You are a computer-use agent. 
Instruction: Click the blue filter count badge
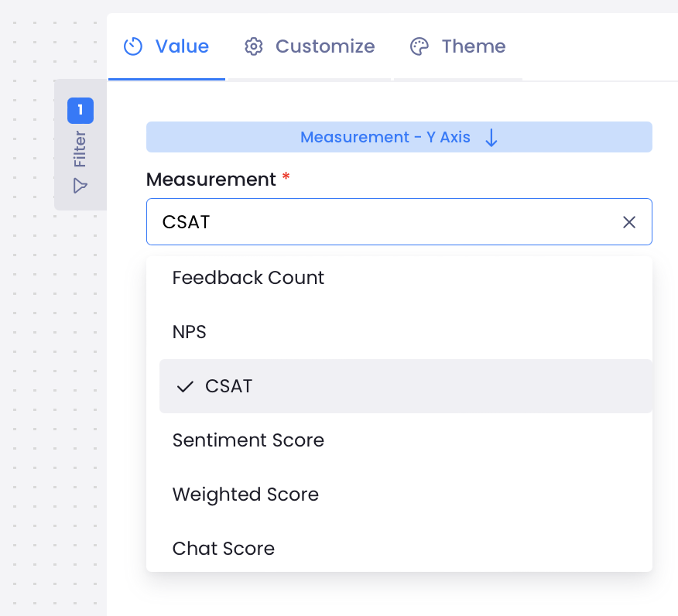tap(80, 111)
